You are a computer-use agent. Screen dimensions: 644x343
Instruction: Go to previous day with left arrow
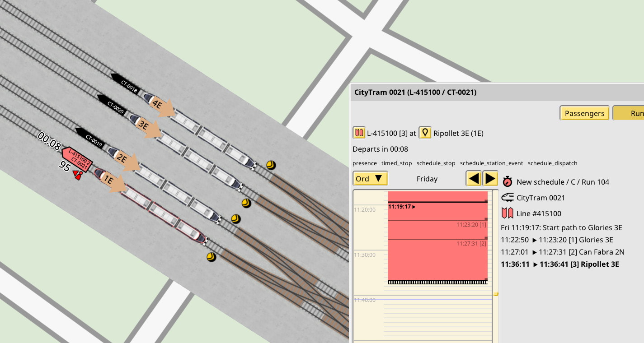pyautogui.click(x=474, y=178)
